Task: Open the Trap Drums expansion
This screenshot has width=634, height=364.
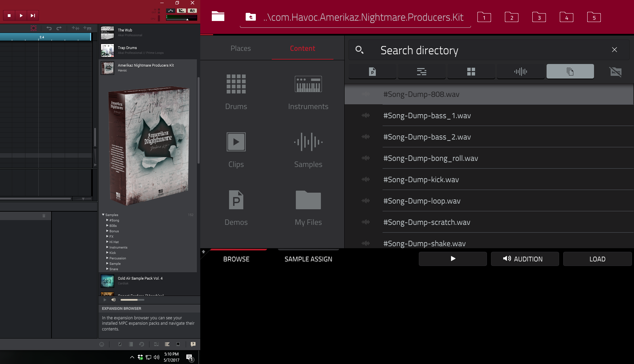Action: point(147,50)
